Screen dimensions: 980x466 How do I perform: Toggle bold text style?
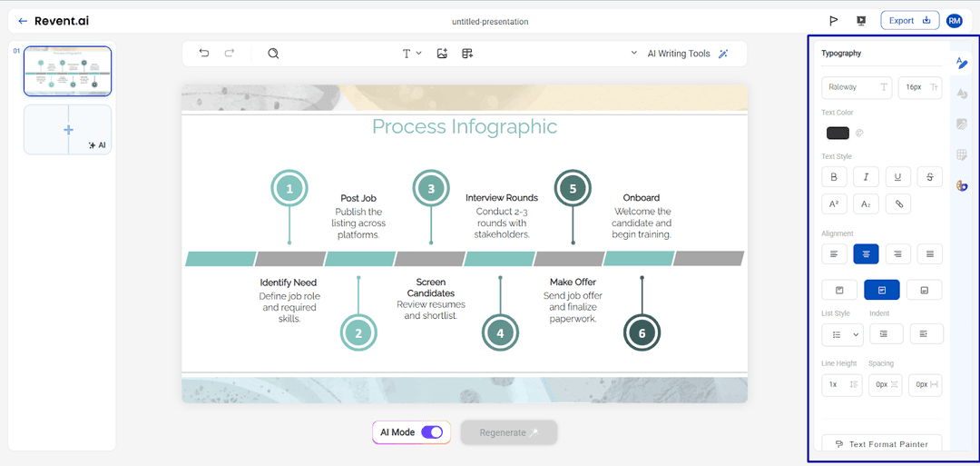834,176
